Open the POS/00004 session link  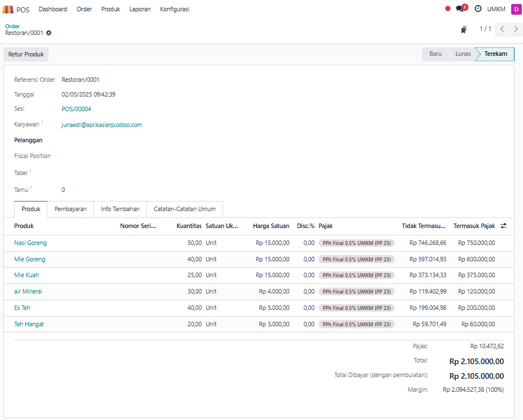[76, 109]
